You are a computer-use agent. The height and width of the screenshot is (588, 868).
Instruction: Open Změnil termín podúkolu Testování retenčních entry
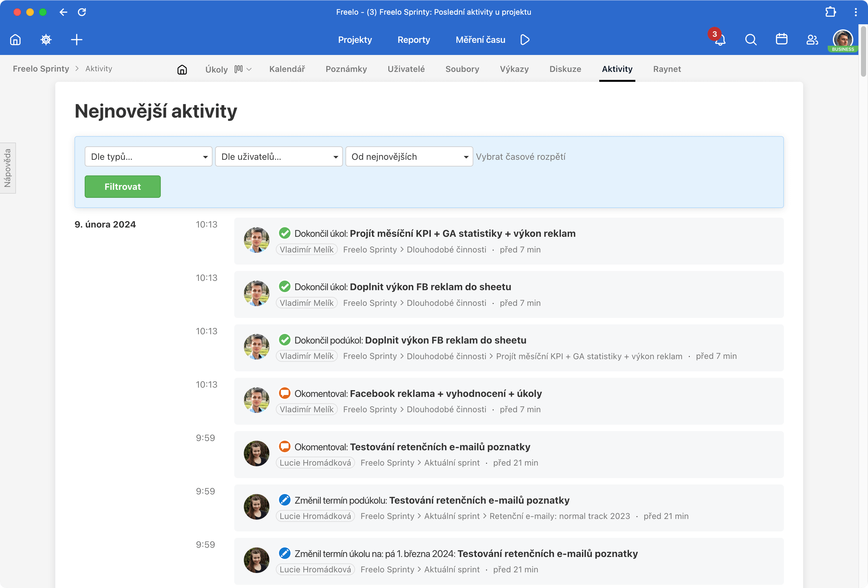tap(479, 500)
